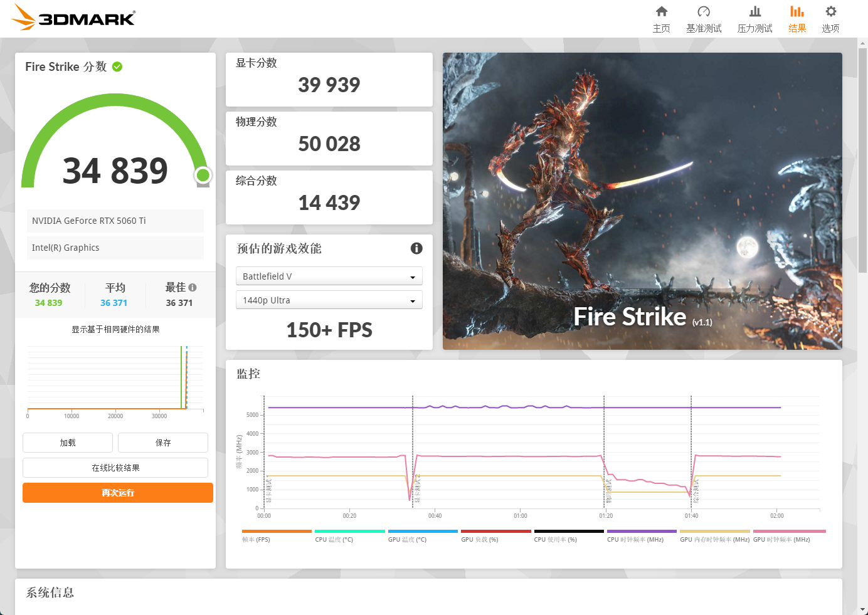Click the 保存 save button

coord(162,443)
